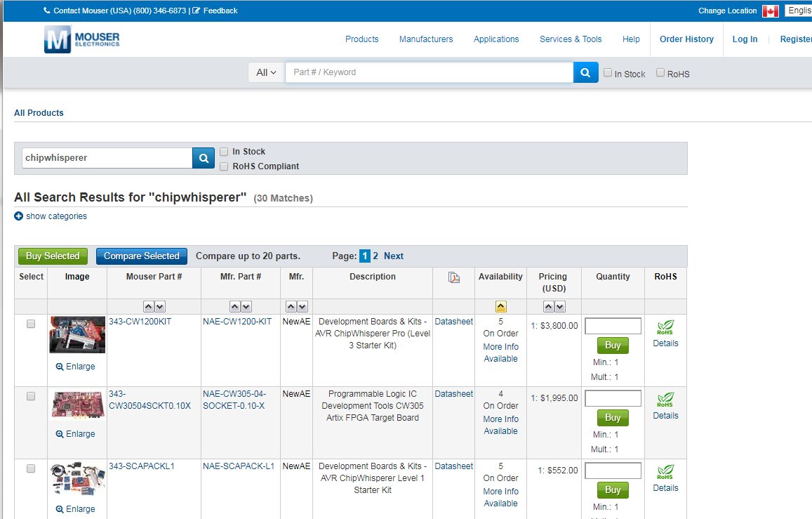Toggle header RoHS checkbox

(x=660, y=72)
